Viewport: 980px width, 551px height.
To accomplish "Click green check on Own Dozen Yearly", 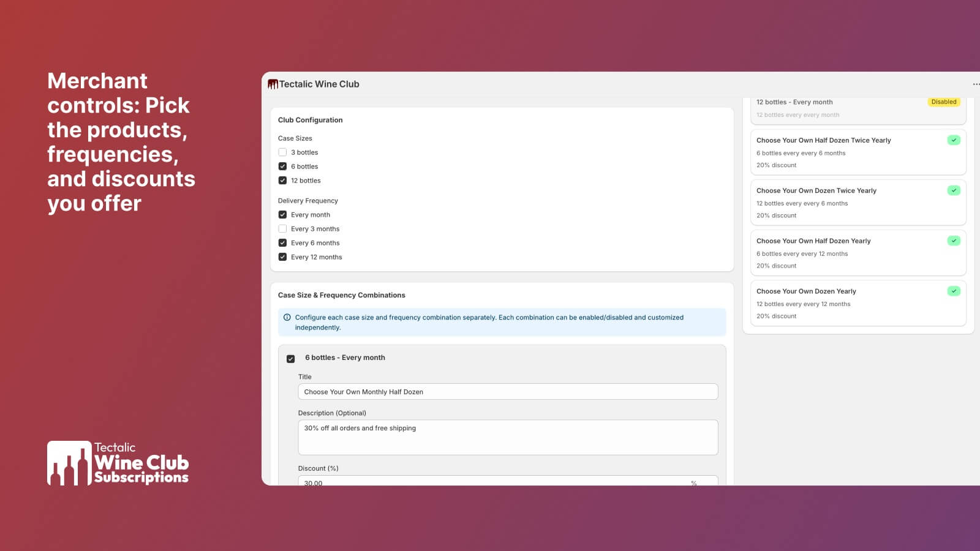I will pyautogui.click(x=954, y=291).
